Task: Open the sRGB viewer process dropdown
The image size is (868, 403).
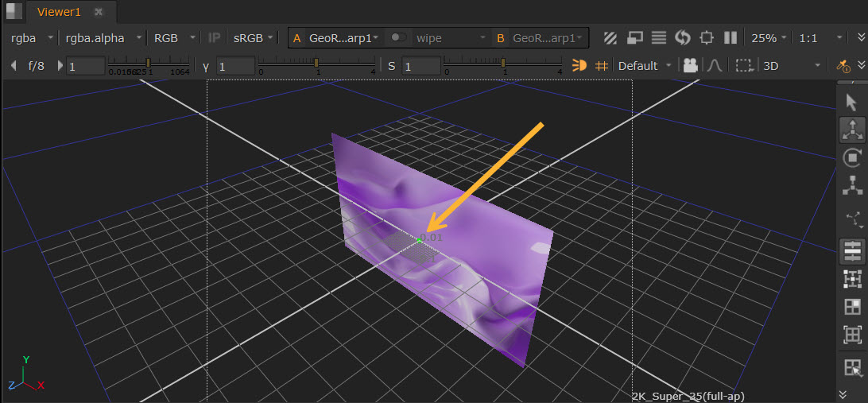Action: click(252, 37)
